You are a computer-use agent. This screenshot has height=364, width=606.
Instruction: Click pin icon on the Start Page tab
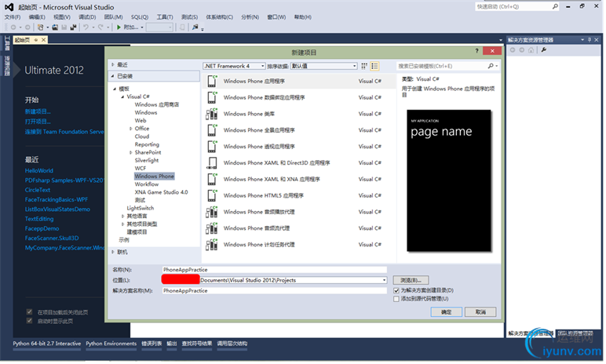click(36, 40)
